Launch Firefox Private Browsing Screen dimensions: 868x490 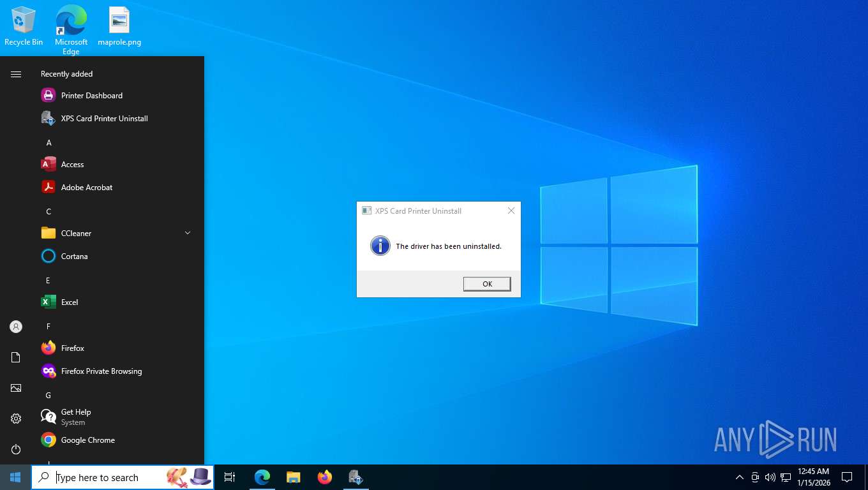pos(116,371)
